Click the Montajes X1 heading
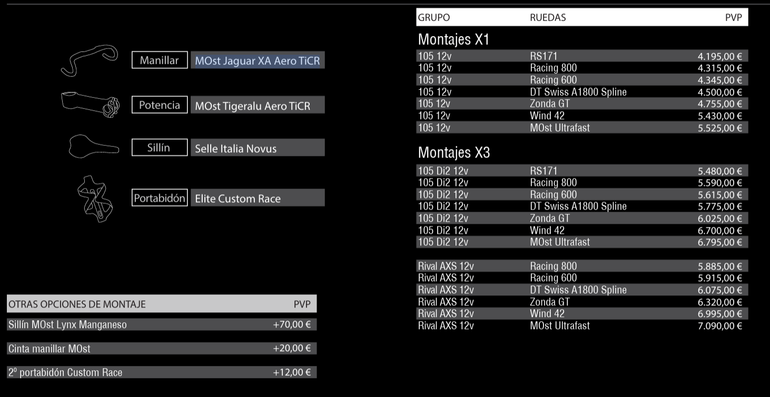 click(453, 39)
